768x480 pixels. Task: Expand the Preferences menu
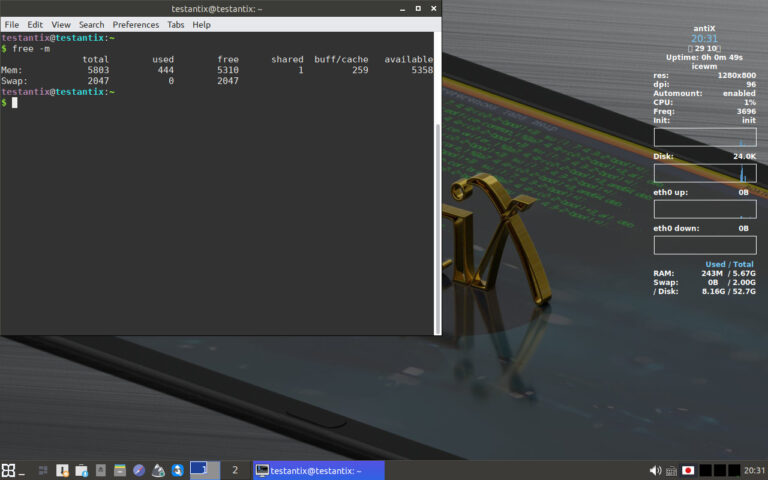coord(135,24)
